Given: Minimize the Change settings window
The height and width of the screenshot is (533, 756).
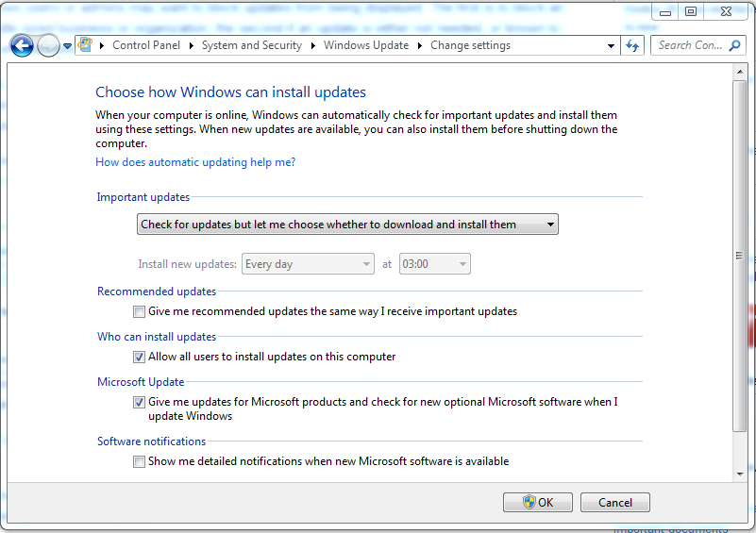Looking at the screenshot, I should (x=665, y=12).
